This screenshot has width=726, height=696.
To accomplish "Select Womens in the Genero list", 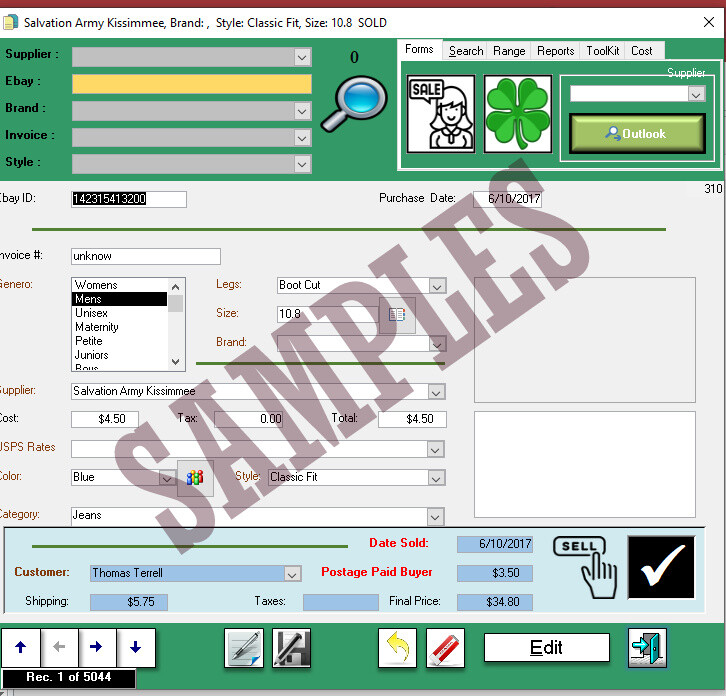I will (x=119, y=285).
